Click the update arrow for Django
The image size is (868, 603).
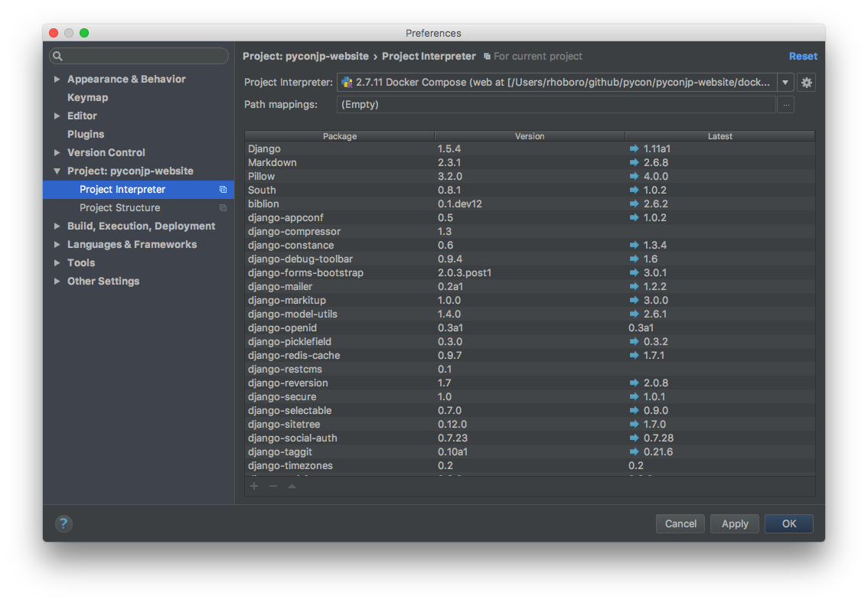(634, 148)
